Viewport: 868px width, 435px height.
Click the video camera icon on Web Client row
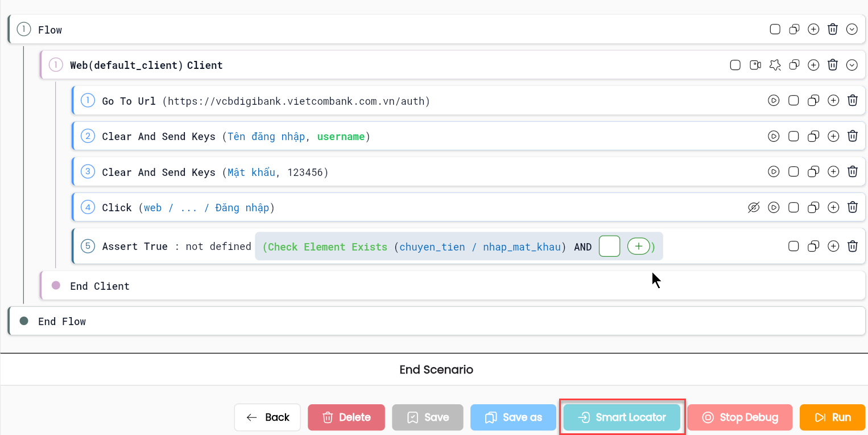tap(755, 65)
